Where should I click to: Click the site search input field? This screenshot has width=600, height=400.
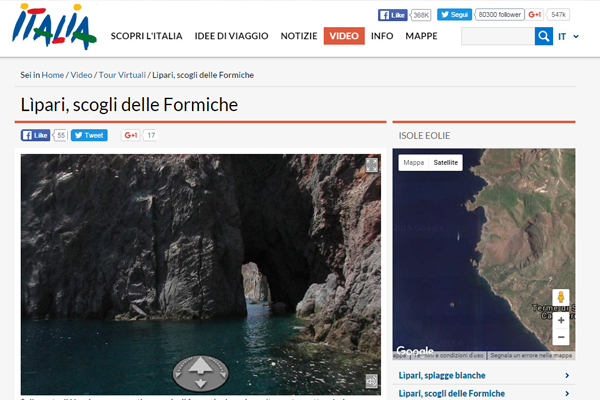point(498,36)
